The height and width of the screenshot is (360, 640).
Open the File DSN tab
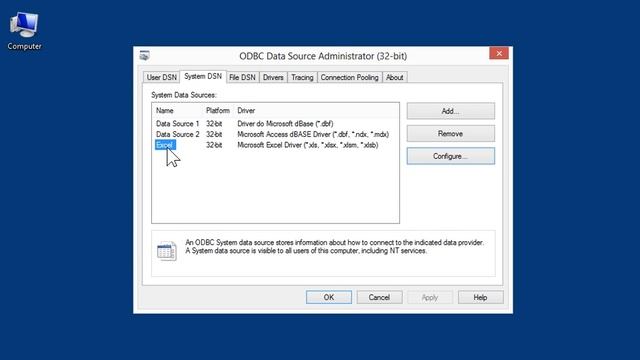pyautogui.click(x=242, y=78)
